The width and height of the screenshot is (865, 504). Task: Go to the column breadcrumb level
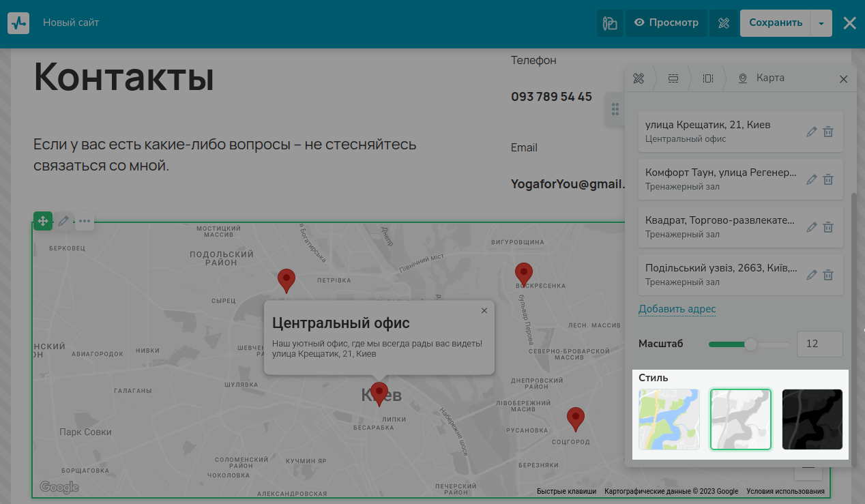pyautogui.click(x=708, y=78)
